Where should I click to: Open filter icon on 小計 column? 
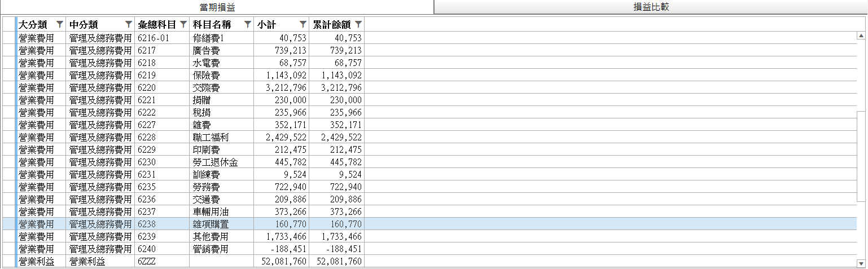click(303, 24)
